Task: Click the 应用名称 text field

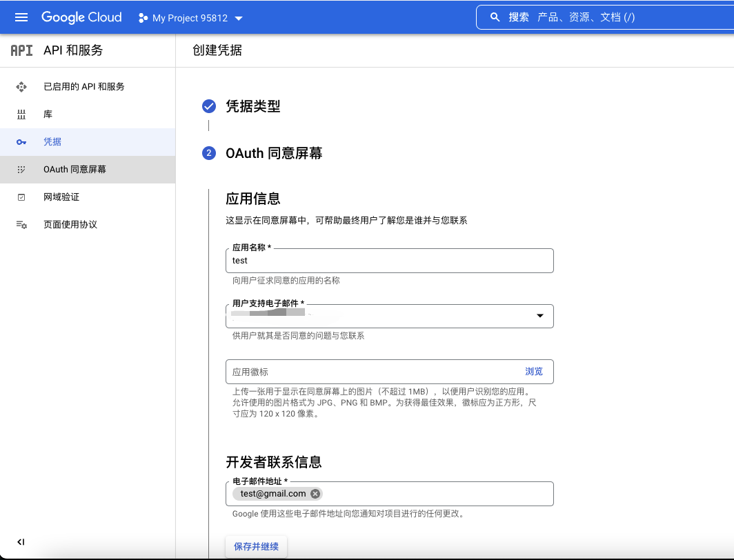Action: point(389,261)
